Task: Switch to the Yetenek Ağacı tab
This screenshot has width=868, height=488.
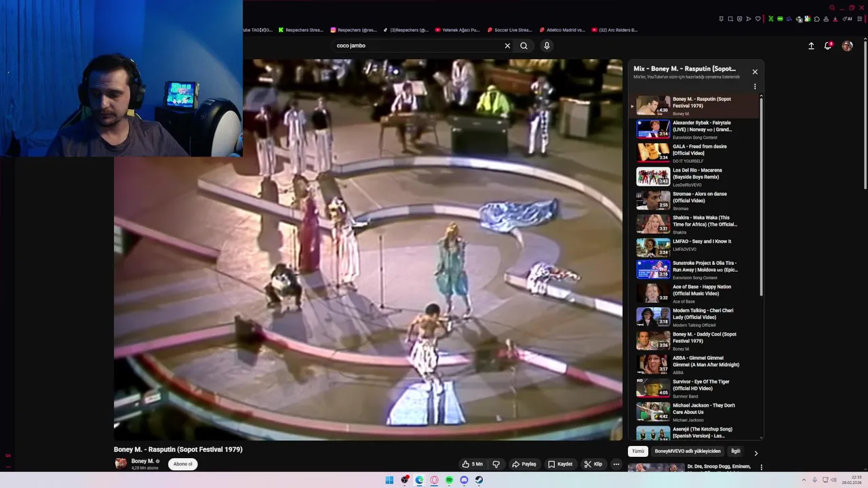Action: (x=458, y=30)
